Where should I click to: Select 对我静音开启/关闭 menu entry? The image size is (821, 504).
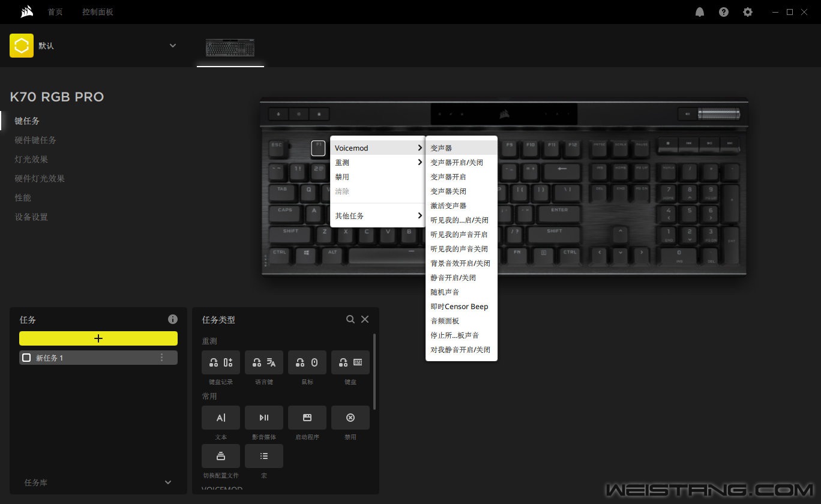(462, 349)
